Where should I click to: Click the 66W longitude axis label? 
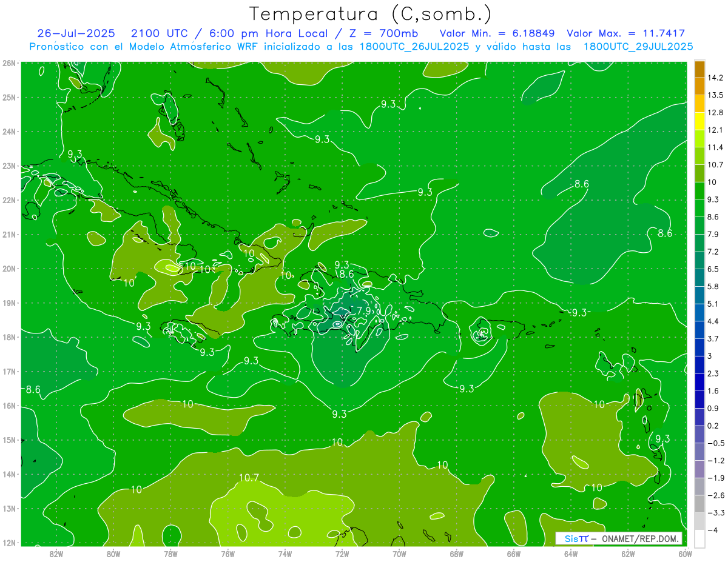pos(513,554)
